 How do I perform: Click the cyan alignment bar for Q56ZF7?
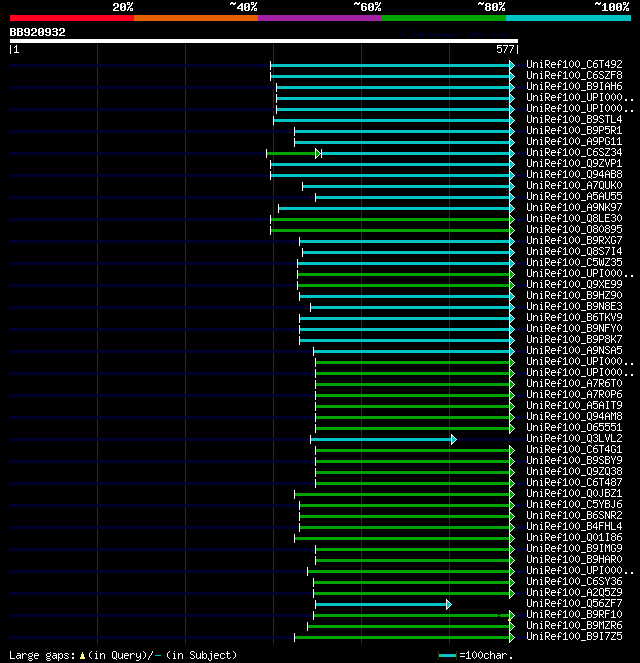[381, 605]
